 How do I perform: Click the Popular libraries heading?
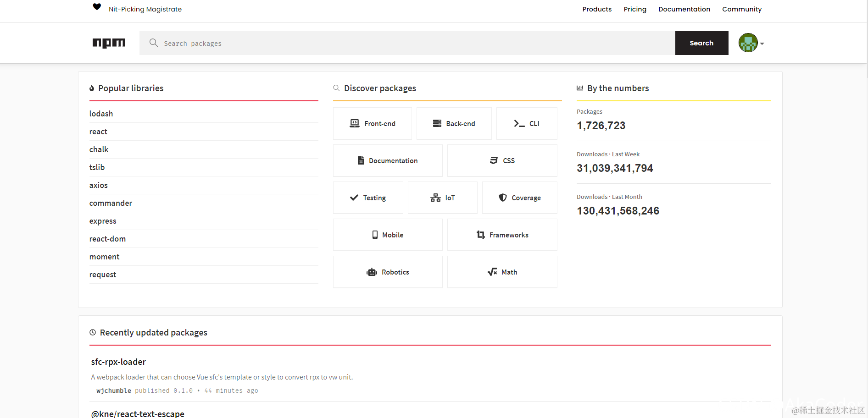point(131,88)
